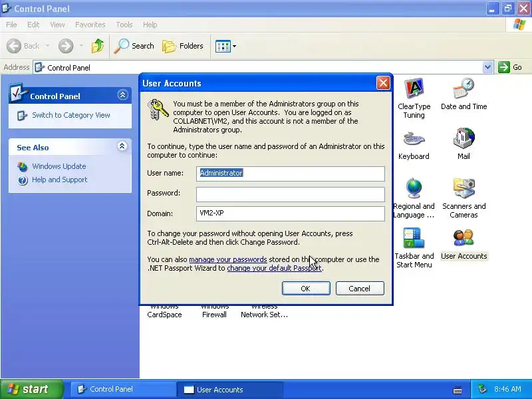This screenshot has height=399, width=532.
Task: Click OK in User Accounts dialog
Action: click(306, 289)
